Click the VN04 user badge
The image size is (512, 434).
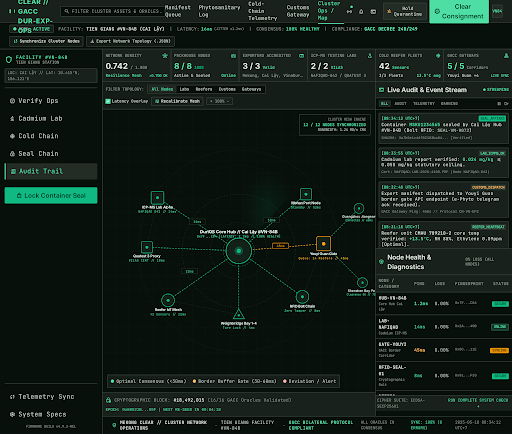[x=497, y=11]
